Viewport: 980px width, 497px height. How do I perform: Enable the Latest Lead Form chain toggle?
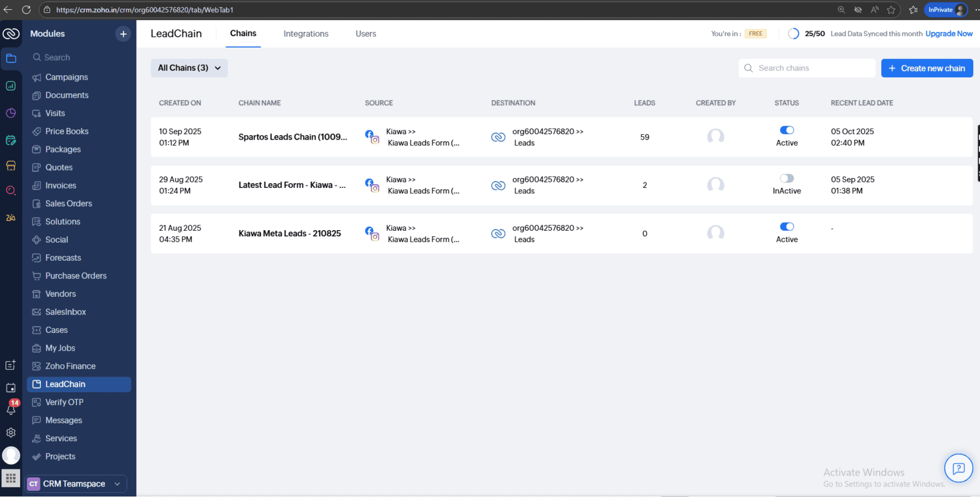coord(786,179)
